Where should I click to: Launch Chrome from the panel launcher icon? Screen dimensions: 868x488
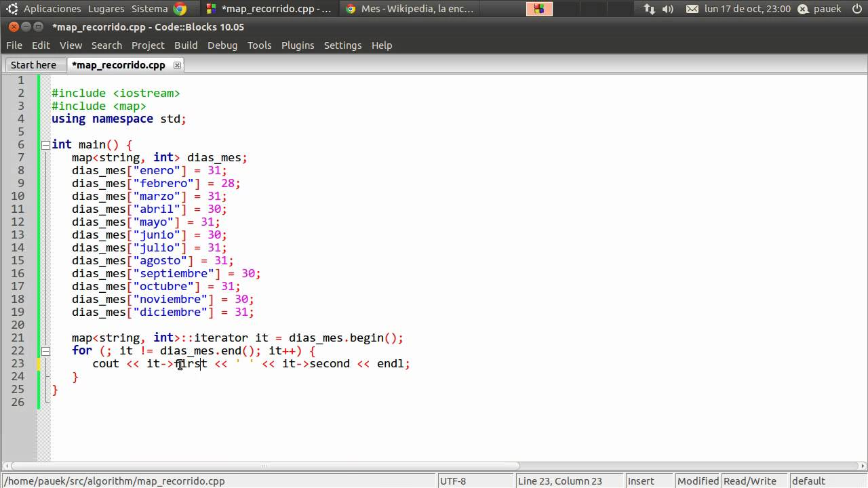(x=180, y=9)
